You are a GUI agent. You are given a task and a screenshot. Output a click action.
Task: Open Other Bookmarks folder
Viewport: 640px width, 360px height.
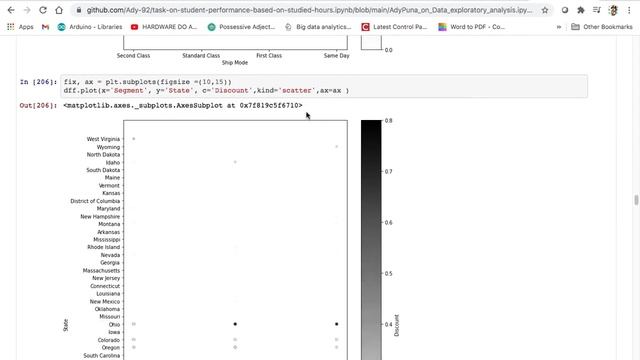click(602, 27)
